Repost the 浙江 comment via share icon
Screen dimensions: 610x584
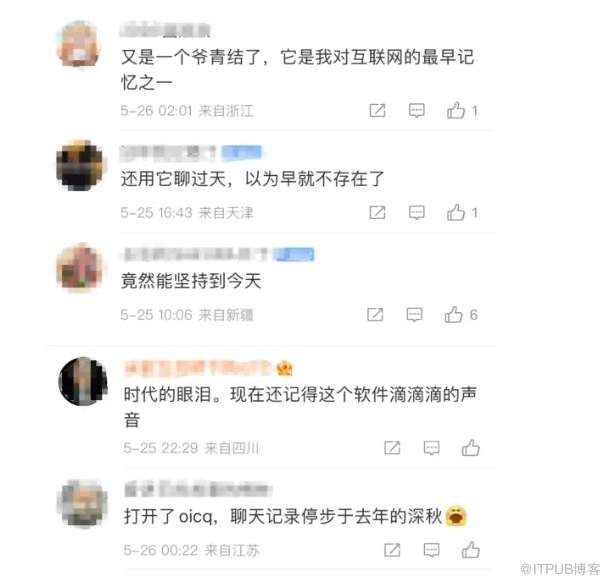pyautogui.click(x=377, y=110)
